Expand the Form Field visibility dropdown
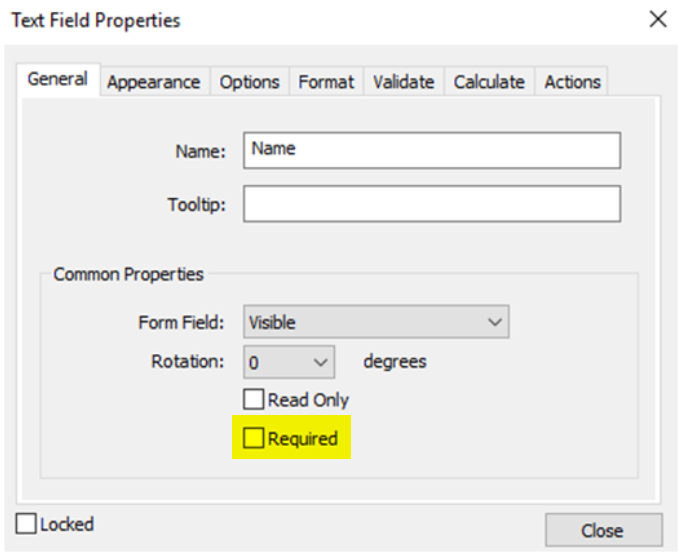Viewport: 678px width, 554px height. pos(376,323)
